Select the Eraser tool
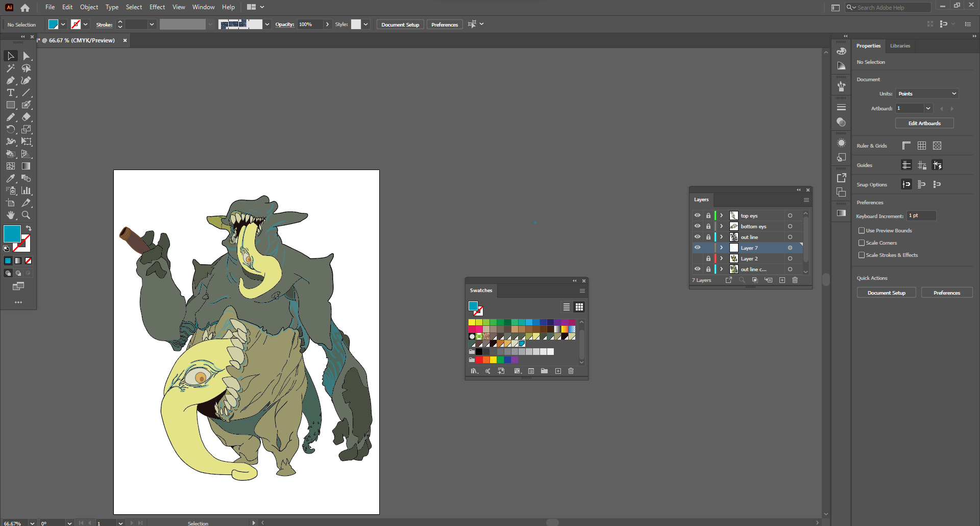Viewport: 980px width, 526px height. (x=26, y=117)
